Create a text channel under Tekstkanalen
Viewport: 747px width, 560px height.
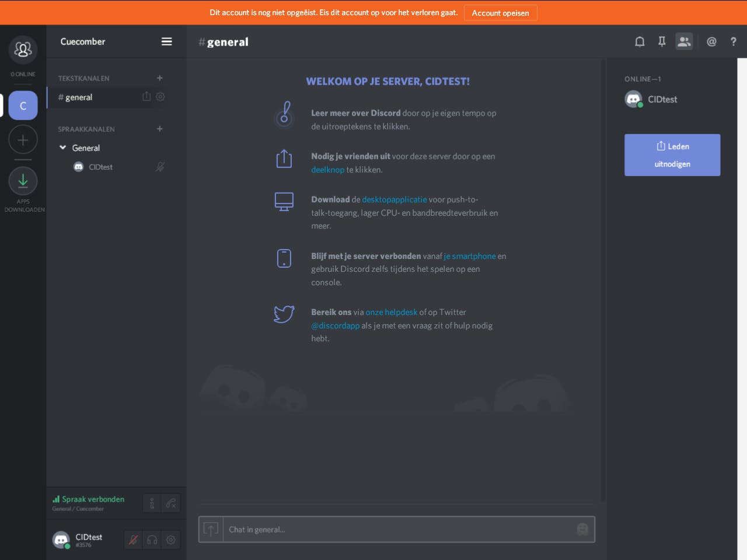pos(159,78)
